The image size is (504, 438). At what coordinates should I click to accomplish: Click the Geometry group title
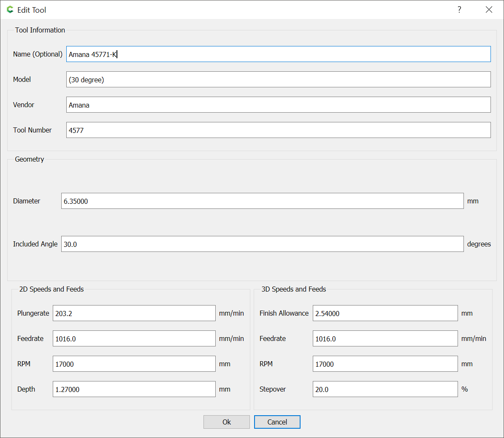click(x=29, y=159)
